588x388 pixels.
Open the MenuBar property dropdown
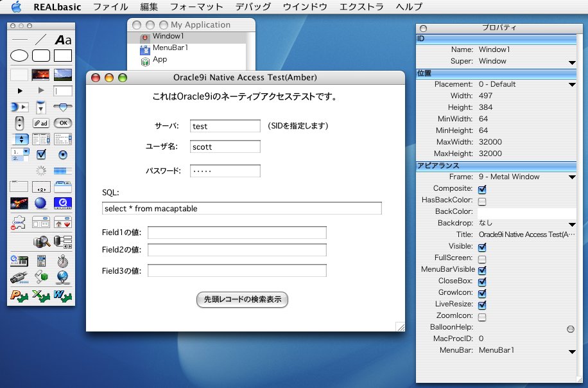[572, 351]
